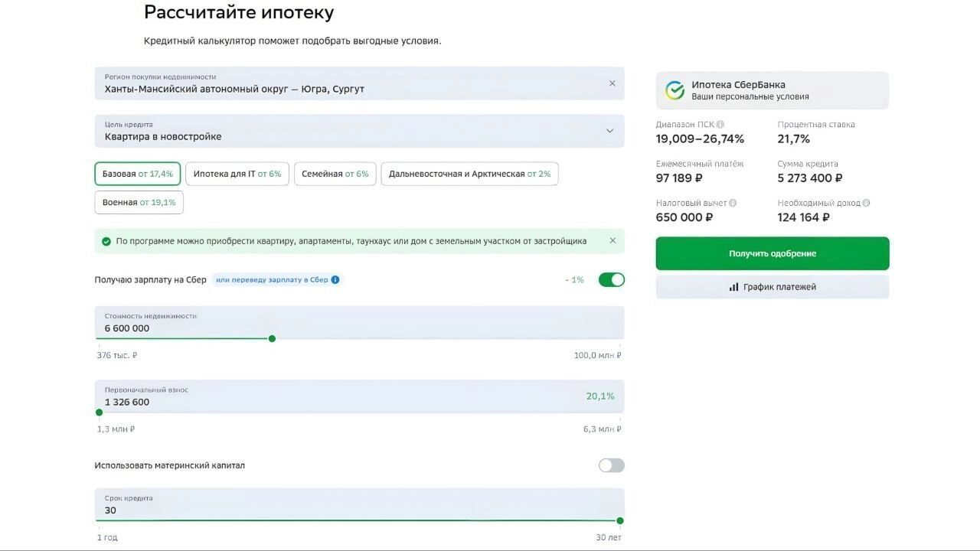Clear the region field with X icon

pos(612,83)
